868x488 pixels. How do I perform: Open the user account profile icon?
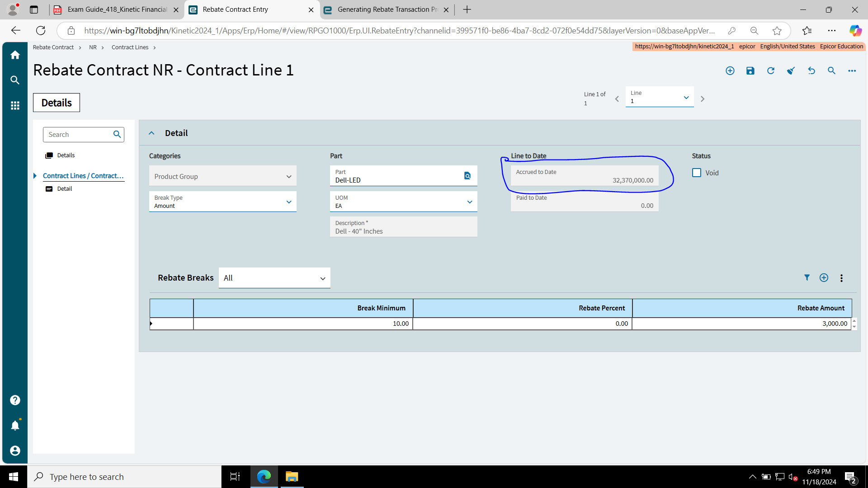coord(15,450)
